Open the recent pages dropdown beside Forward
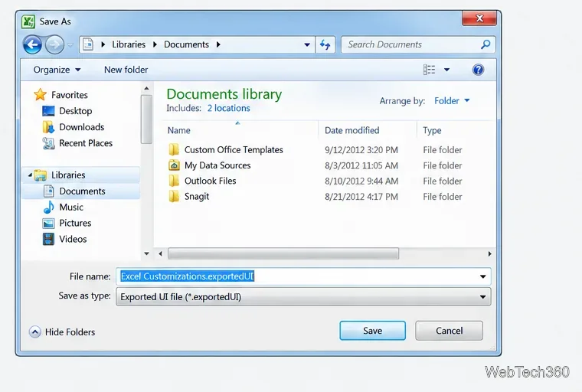This screenshot has width=582, height=392. [70, 45]
